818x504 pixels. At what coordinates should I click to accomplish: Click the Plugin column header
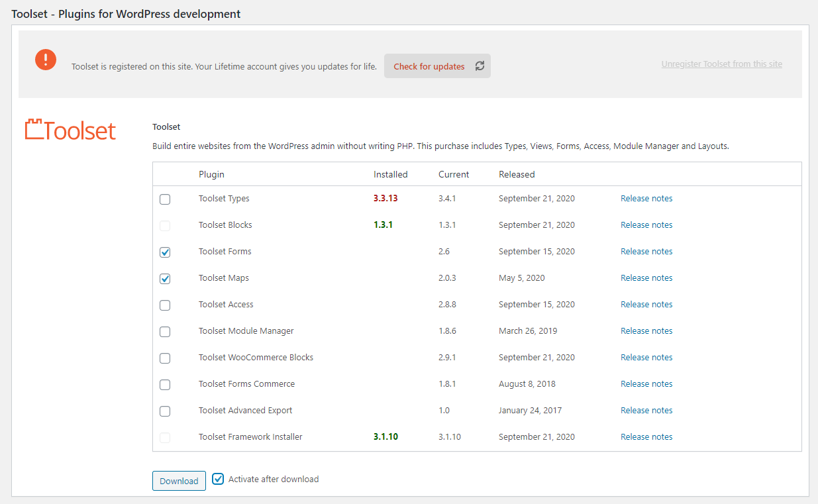[211, 175]
